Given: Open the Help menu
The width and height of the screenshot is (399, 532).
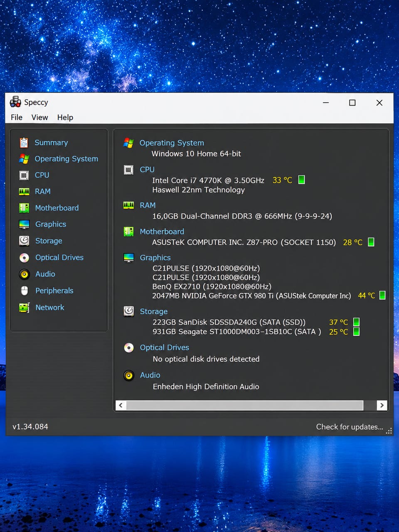Looking at the screenshot, I should (x=65, y=117).
